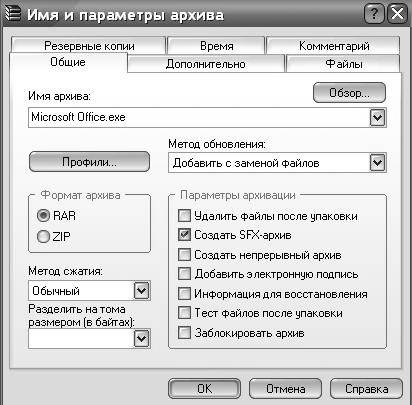This screenshot has height=405, width=412.
Task: Uncheck Создать SFX-архив option
Action: coord(184,235)
